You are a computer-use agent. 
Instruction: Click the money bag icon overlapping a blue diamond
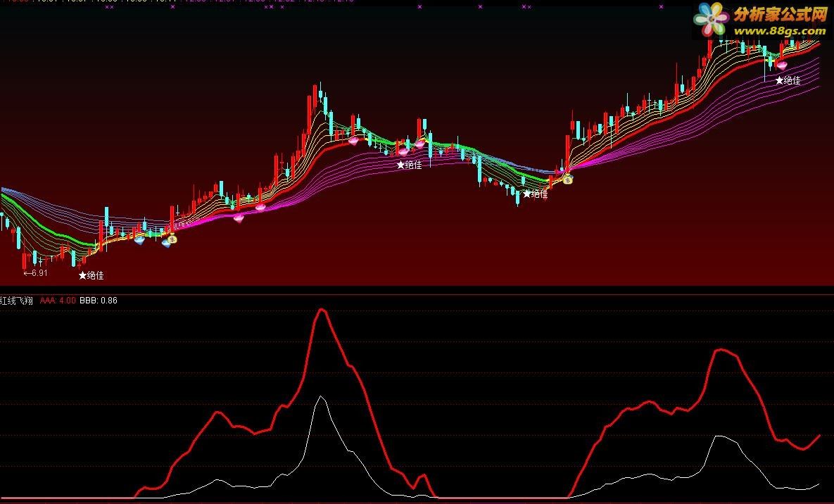click(x=171, y=239)
